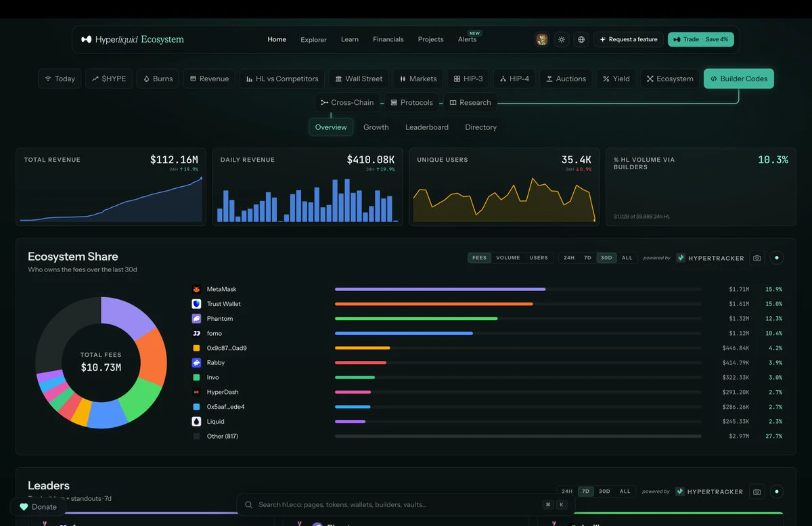812x526 pixels.
Task: Toggle the green dot in Ecosystem Share header
Action: (777, 258)
